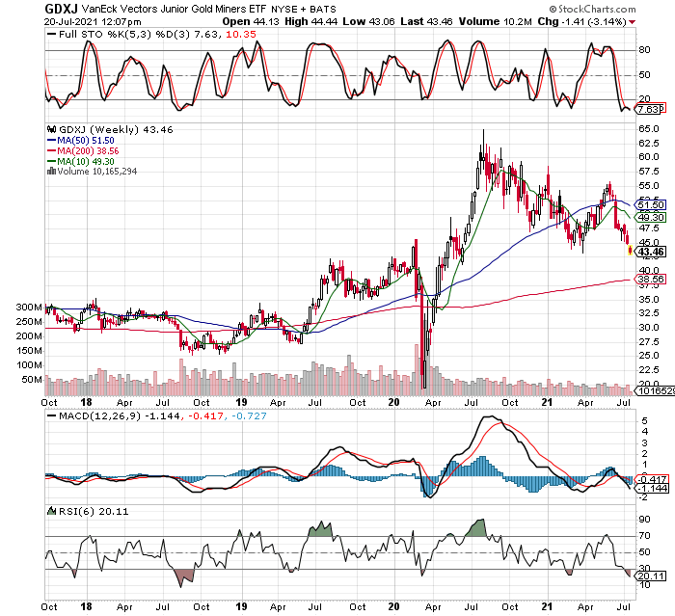Click the volume bars icon beside Volume 10,165,294
675x616 pixels.
click(x=51, y=172)
